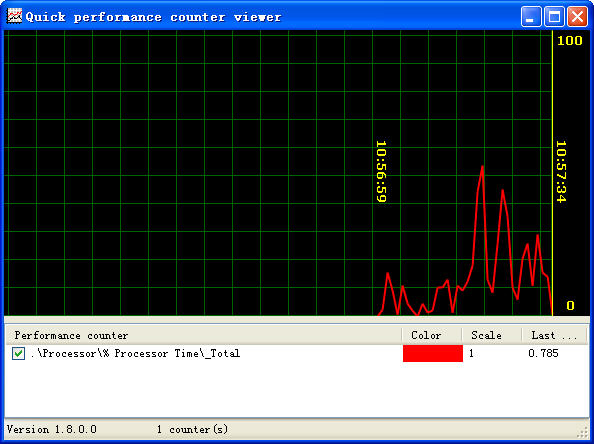Screen dimensions: 594x444
Task: Click the scale value 1 in the row
Action: click(x=471, y=353)
